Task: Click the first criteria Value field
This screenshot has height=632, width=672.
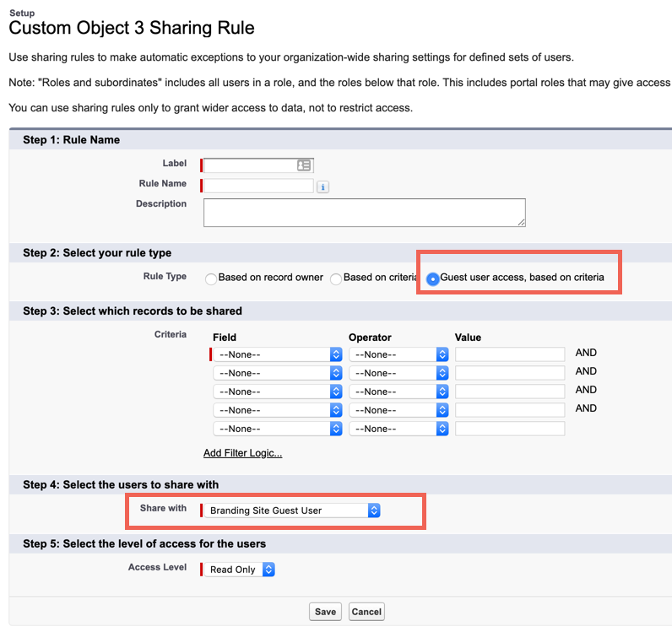Action: point(510,354)
